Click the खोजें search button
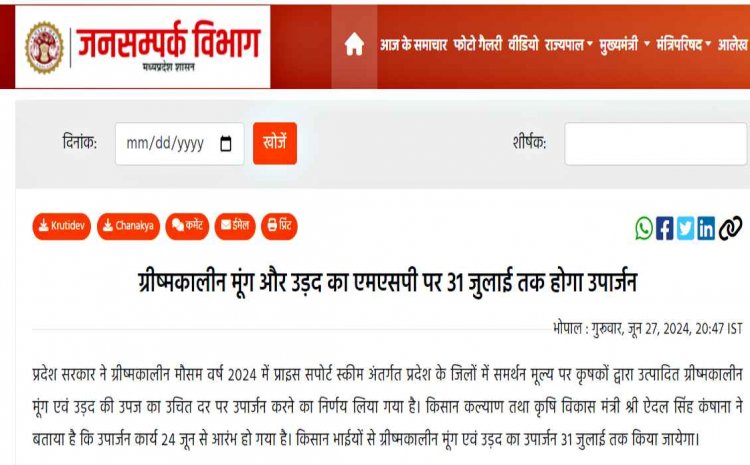This screenshot has height=465, width=750. click(x=275, y=143)
